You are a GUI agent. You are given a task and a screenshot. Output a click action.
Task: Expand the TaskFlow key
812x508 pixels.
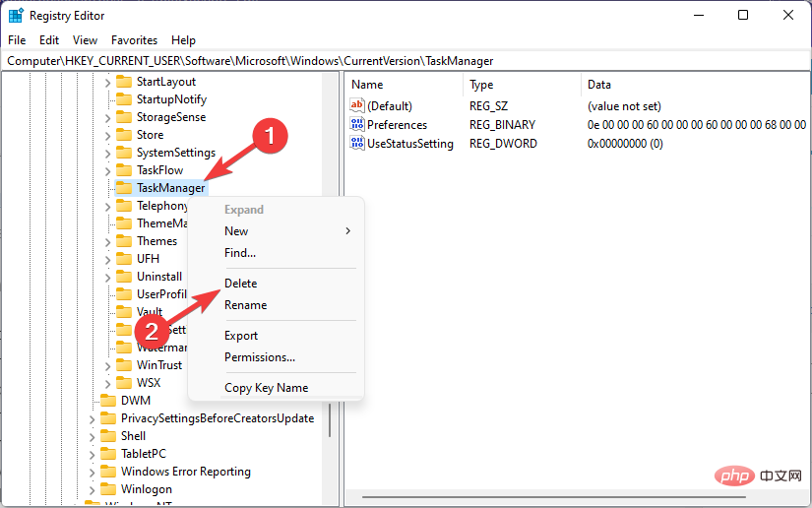(x=107, y=171)
